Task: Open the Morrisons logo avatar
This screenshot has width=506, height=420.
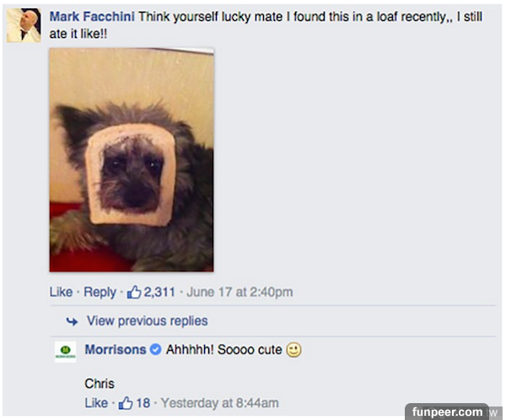Action: pos(66,352)
